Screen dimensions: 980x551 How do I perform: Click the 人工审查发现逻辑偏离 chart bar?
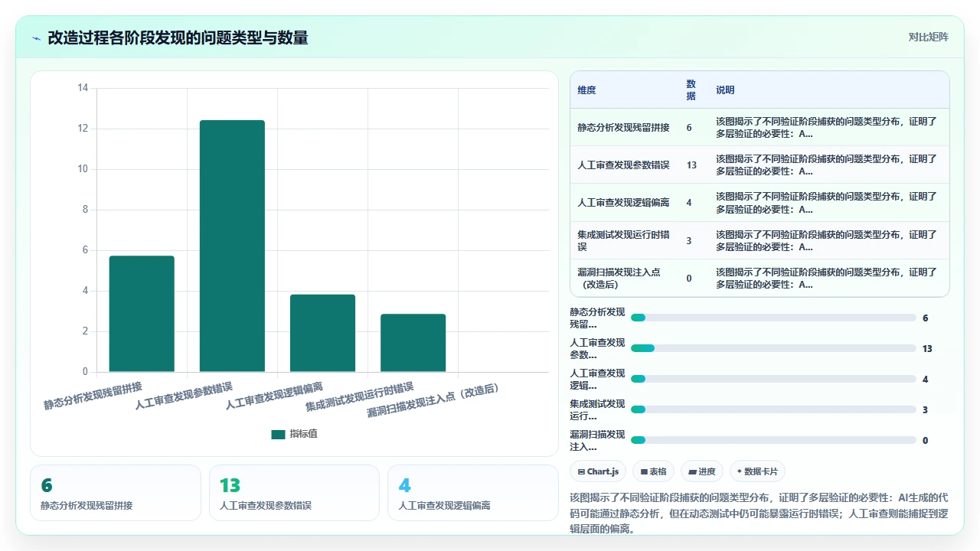click(322, 333)
